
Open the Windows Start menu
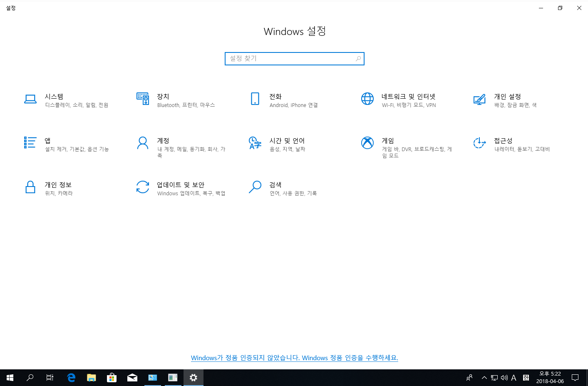pos(10,378)
